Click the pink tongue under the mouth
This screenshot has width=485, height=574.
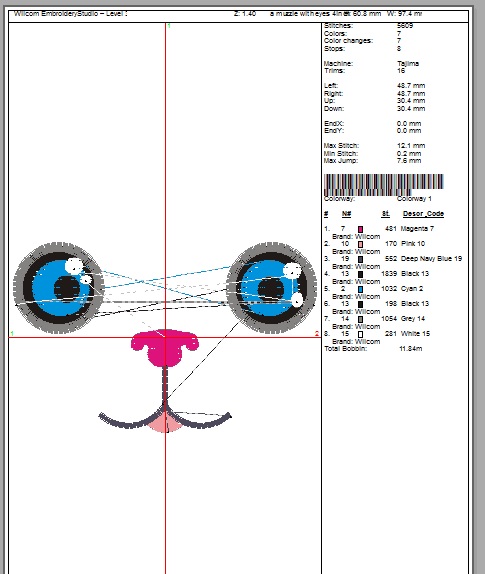[165, 424]
